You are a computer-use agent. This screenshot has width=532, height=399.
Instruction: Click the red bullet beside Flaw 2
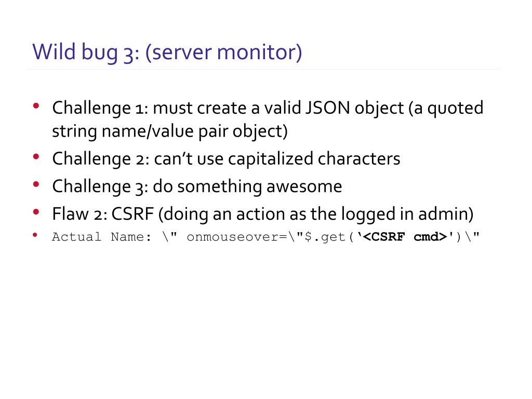36,212
